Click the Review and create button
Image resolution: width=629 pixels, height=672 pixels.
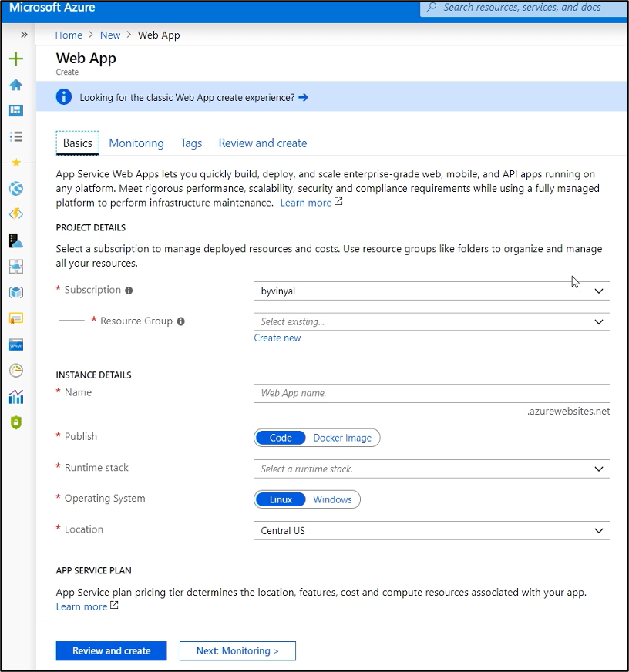pos(112,651)
